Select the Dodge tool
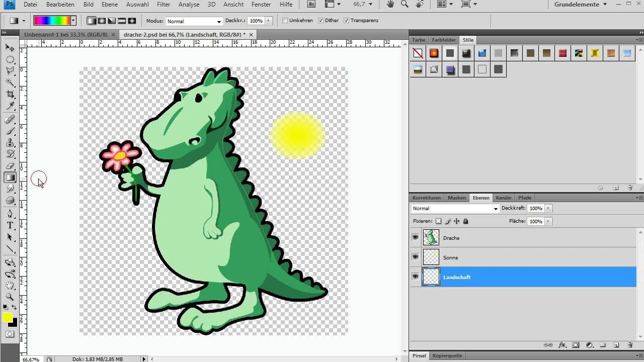Screen dimensions: 644x362 pyautogui.click(x=10, y=189)
